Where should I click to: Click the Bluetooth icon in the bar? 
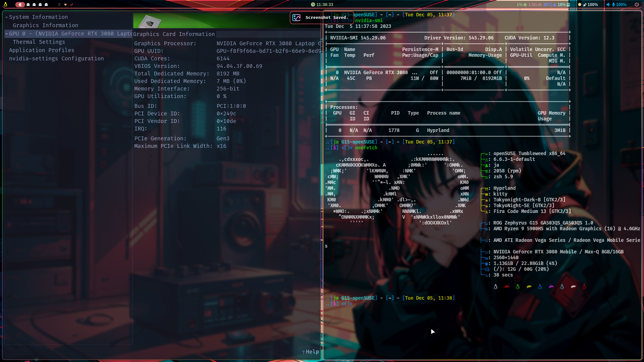tap(59, 5)
